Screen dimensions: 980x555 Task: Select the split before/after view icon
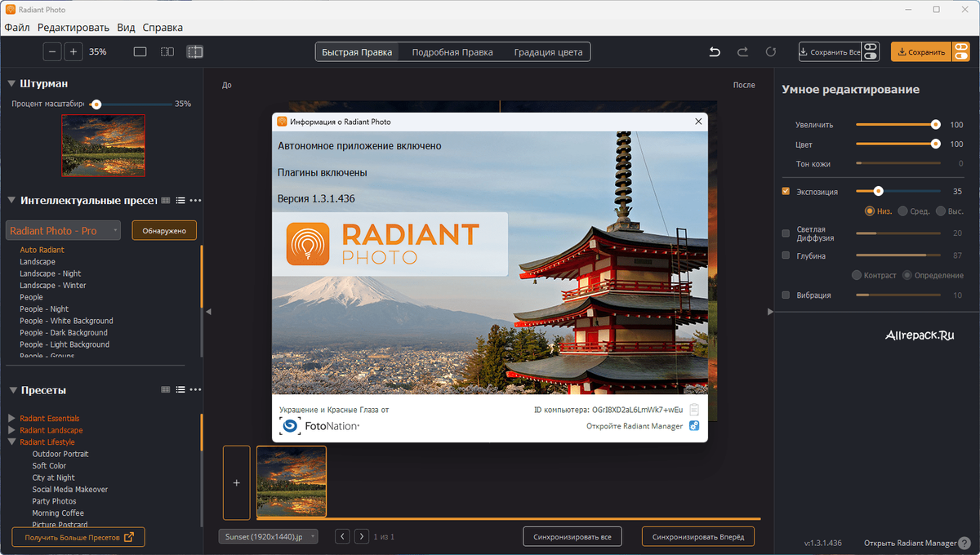pos(194,51)
